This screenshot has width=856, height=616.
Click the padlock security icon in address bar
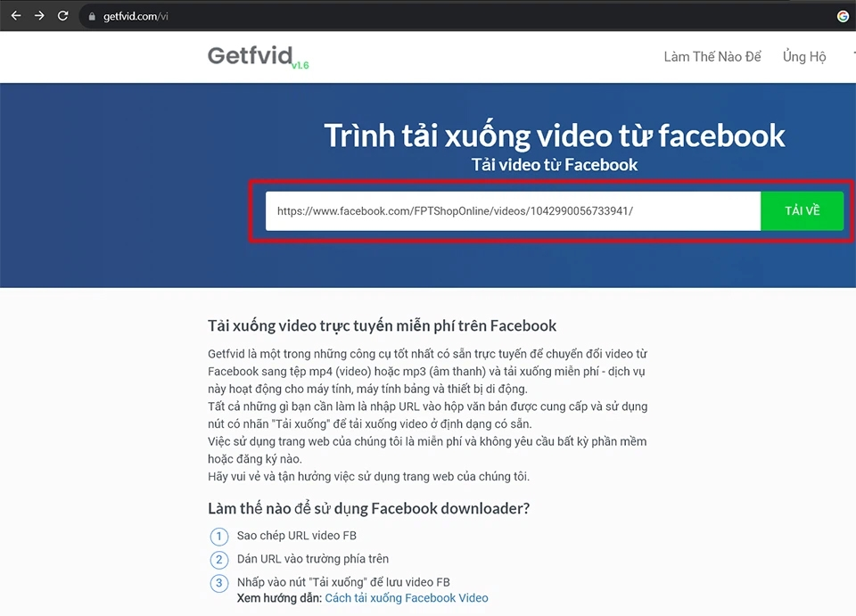92,15
